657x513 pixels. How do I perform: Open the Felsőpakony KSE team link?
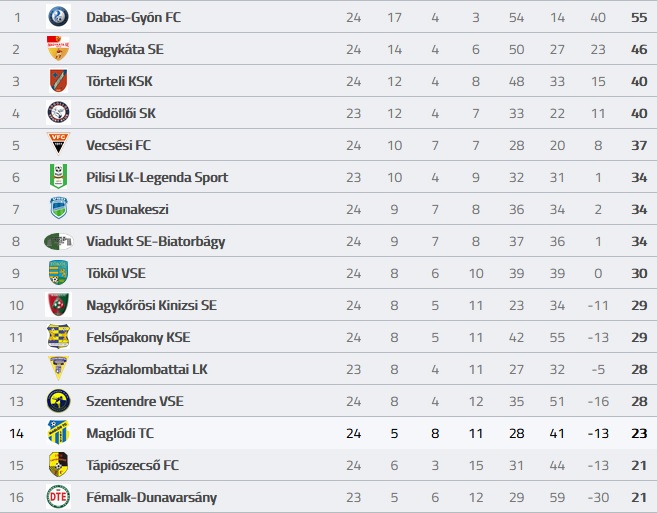pyautogui.click(x=138, y=337)
